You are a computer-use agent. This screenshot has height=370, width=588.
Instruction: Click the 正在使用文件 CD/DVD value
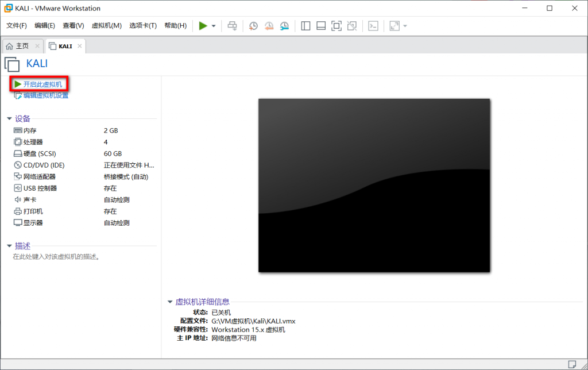tap(129, 165)
